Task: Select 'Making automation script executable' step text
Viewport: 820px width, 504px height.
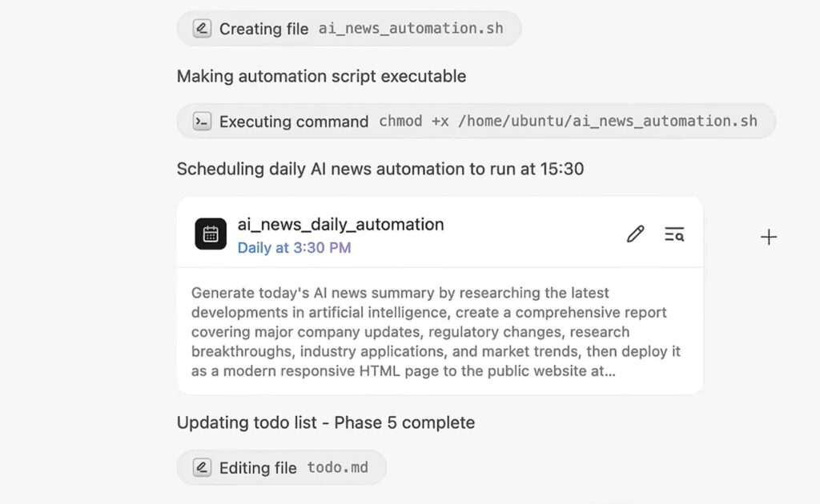Action: click(321, 76)
